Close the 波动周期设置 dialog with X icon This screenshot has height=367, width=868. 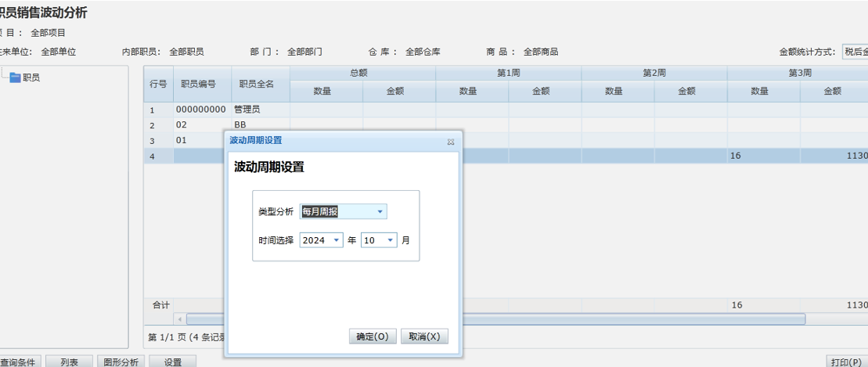click(x=451, y=142)
